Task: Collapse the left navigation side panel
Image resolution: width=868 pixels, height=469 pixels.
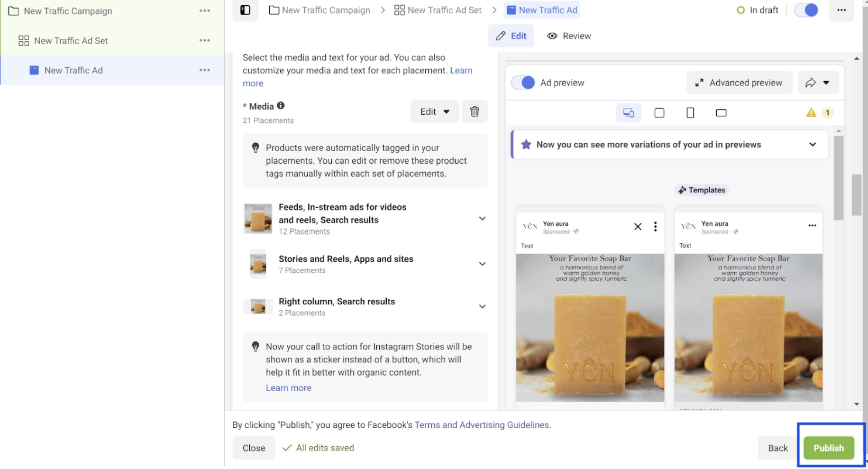Action: (x=245, y=10)
